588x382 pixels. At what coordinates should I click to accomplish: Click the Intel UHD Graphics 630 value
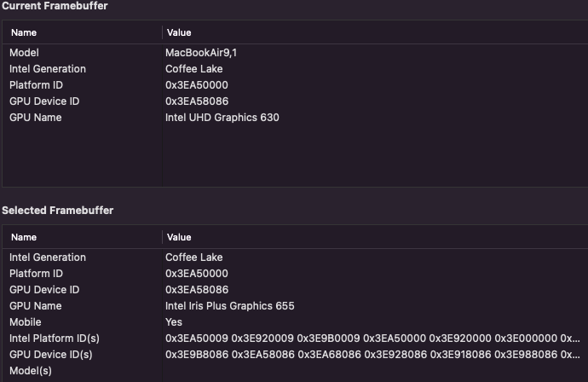pos(222,118)
